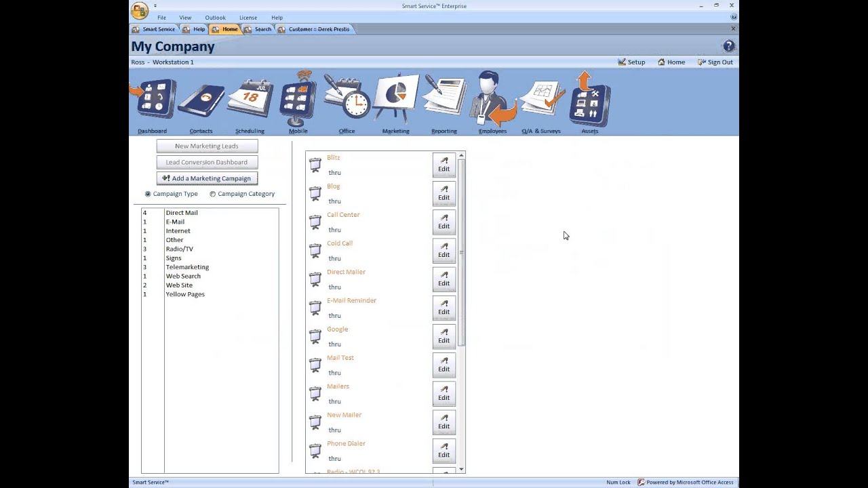
Task: Edit the Mail Test campaign
Action: [443, 364]
